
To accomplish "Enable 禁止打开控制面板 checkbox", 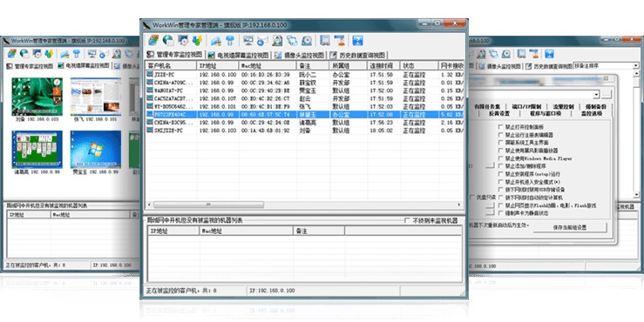I will [x=500, y=127].
